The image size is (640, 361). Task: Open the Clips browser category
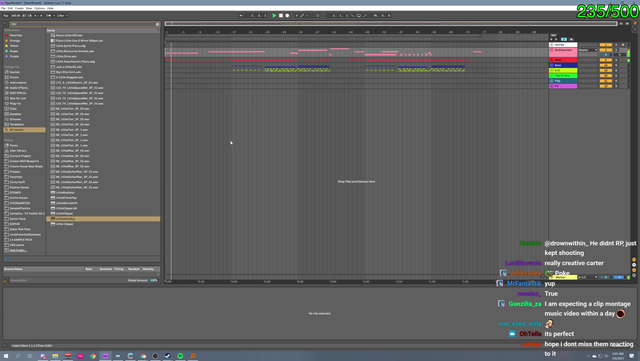coord(13,109)
